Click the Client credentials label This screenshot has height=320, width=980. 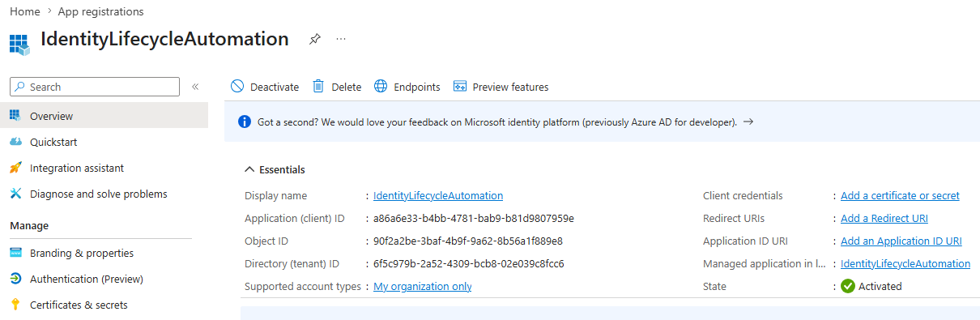coord(743,195)
